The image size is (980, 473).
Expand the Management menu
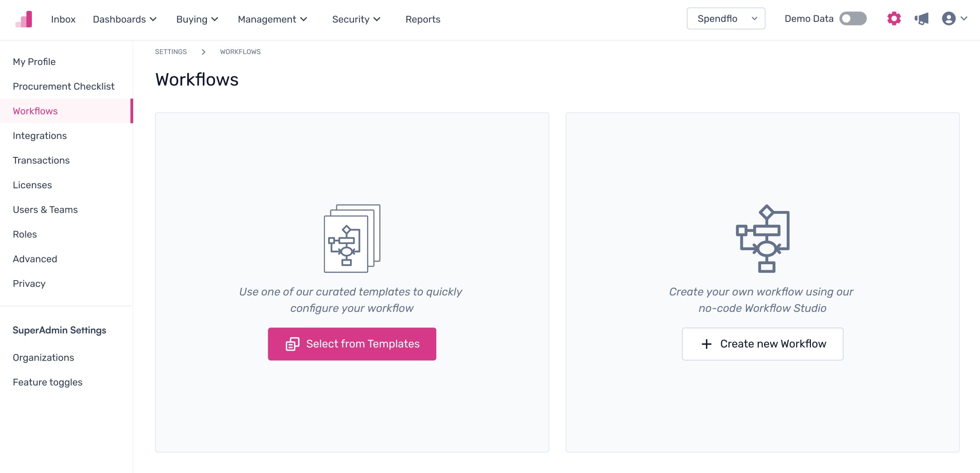pyautogui.click(x=272, y=19)
